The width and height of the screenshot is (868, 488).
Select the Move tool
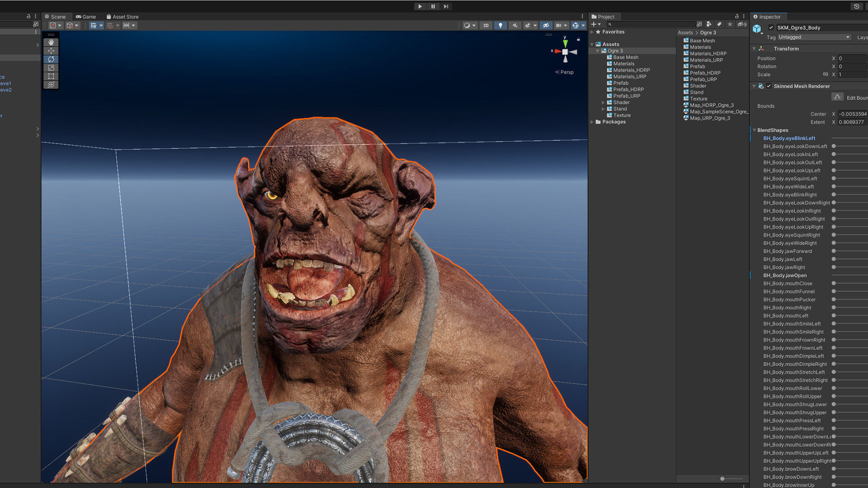[x=51, y=51]
